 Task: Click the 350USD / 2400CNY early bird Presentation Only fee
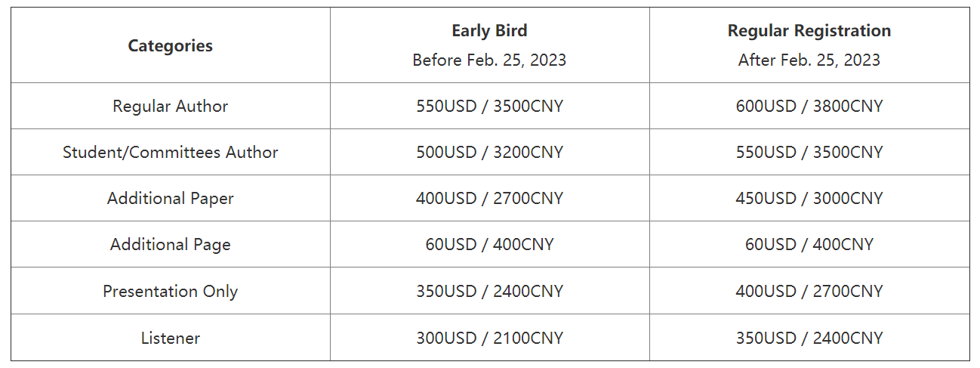pos(489,292)
